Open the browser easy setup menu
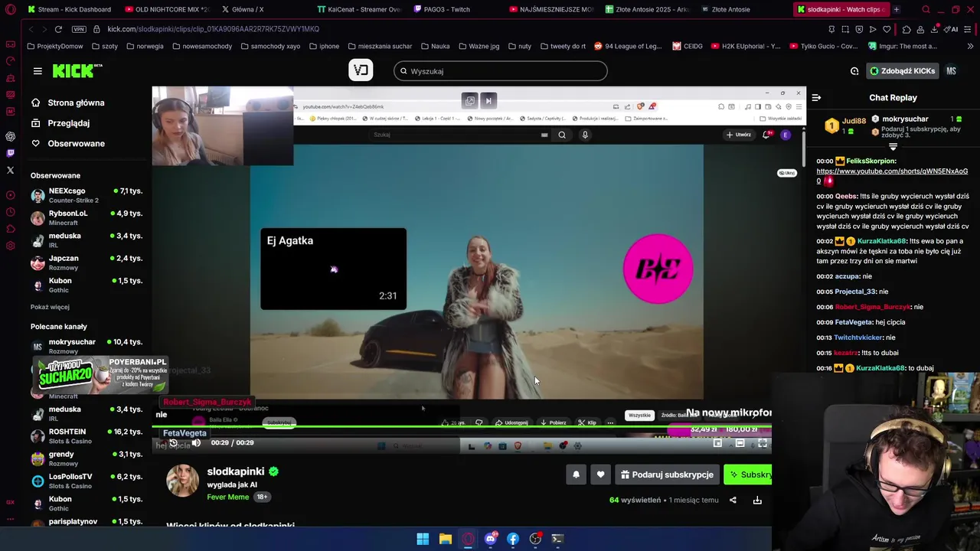Screen dimensions: 980x551 tap(967, 29)
